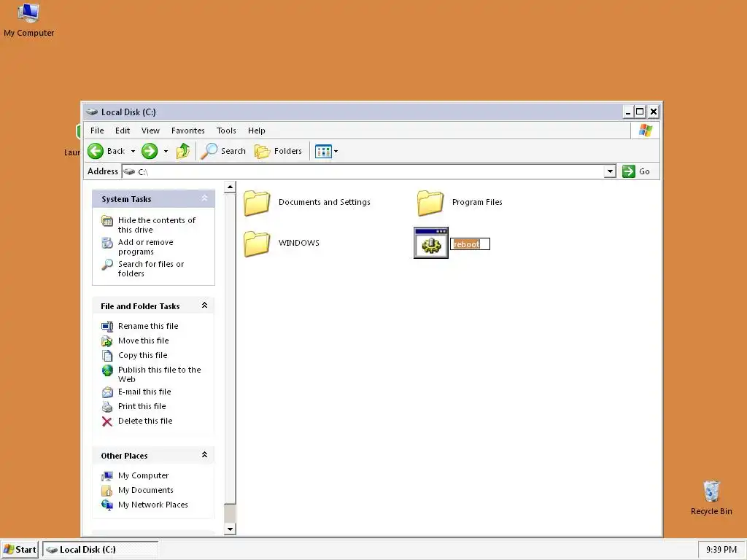Click Rename this file link
The height and width of the screenshot is (560, 747).
(x=148, y=326)
